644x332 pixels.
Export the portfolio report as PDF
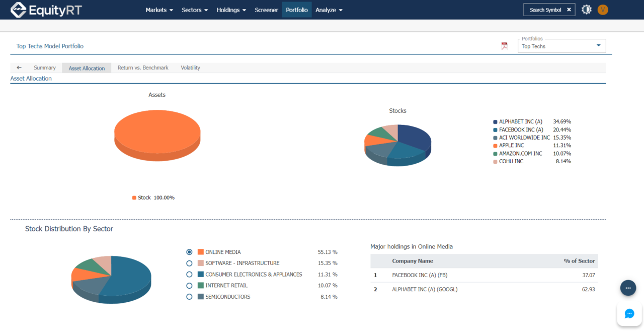click(504, 46)
